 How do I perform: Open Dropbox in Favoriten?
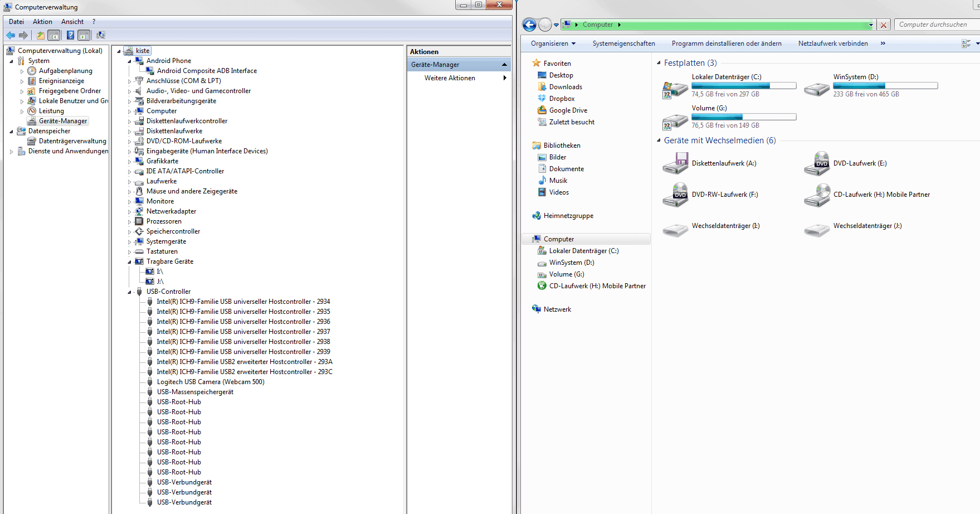click(562, 99)
